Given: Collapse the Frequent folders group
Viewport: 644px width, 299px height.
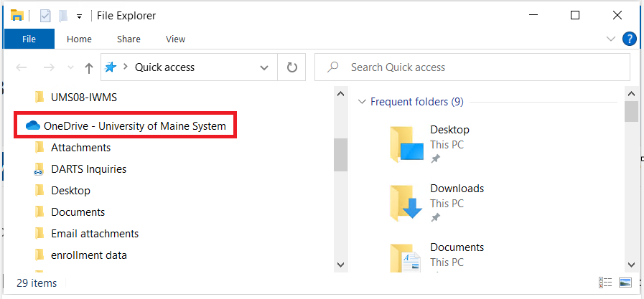Looking at the screenshot, I should (362, 102).
